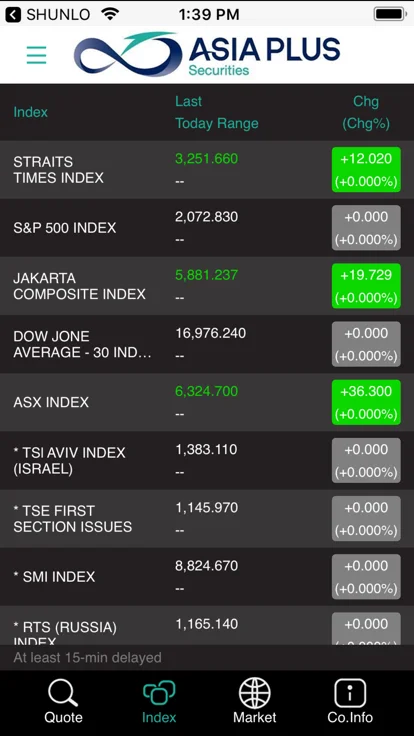Tap the Co.Info icon
The height and width of the screenshot is (736, 414).
350,693
